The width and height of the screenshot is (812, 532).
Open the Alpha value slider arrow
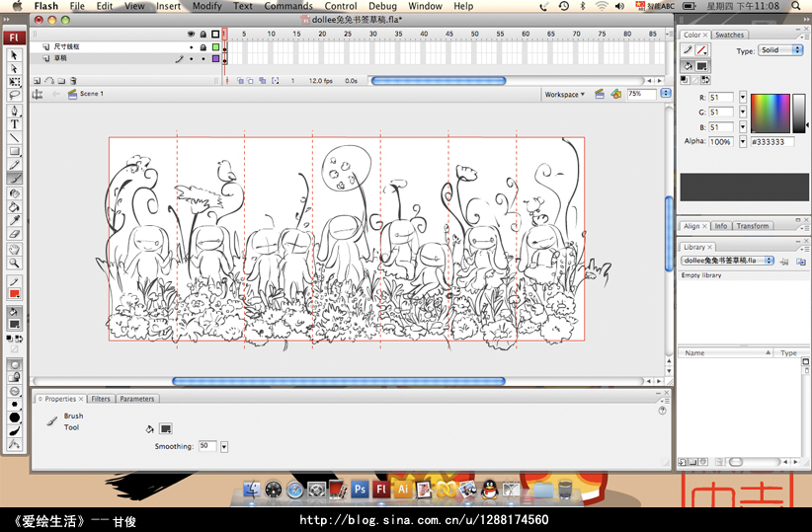click(x=743, y=141)
